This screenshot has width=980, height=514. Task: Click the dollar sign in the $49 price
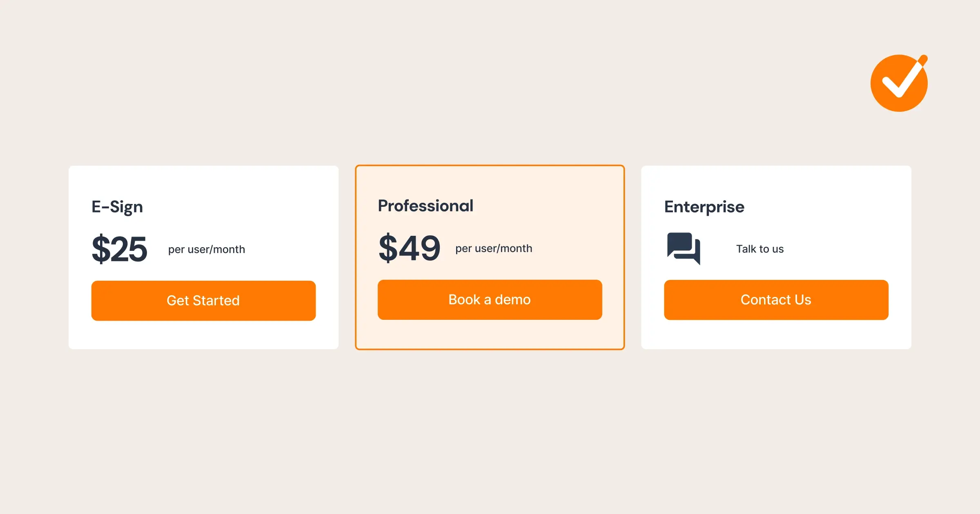(x=388, y=248)
